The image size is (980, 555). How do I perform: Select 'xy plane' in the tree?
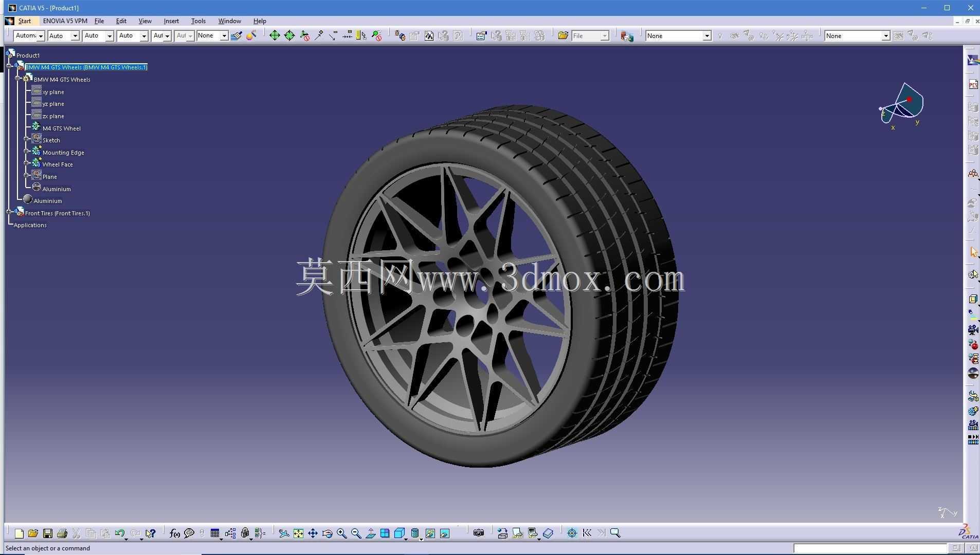53,92
